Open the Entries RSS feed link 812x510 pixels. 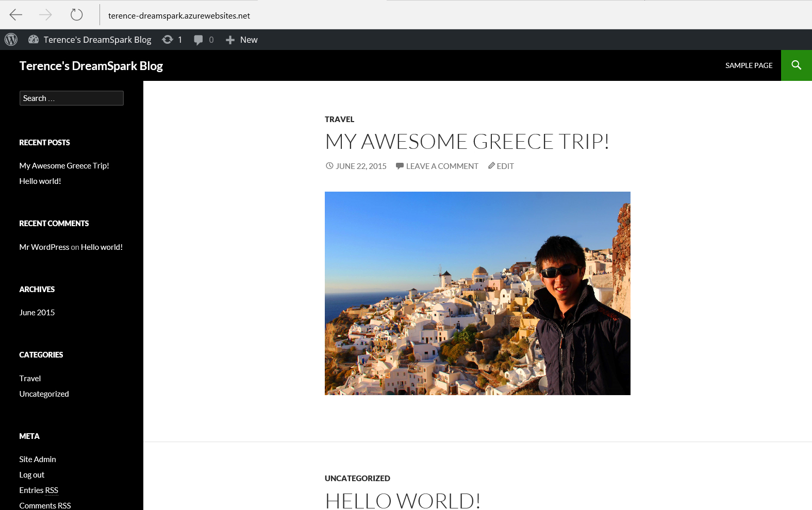click(x=39, y=490)
